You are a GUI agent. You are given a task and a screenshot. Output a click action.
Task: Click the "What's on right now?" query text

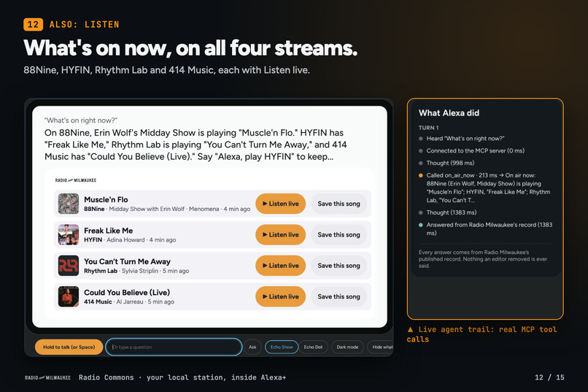(x=81, y=120)
